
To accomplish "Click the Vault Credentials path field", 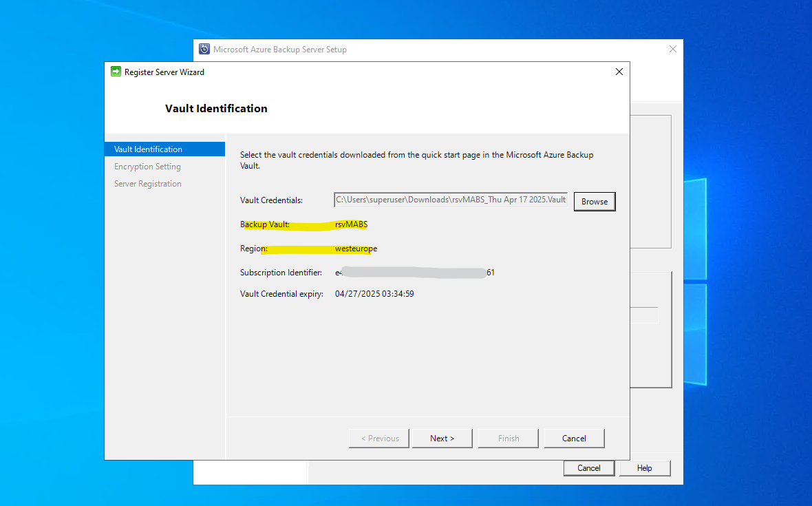I will [x=451, y=200].
